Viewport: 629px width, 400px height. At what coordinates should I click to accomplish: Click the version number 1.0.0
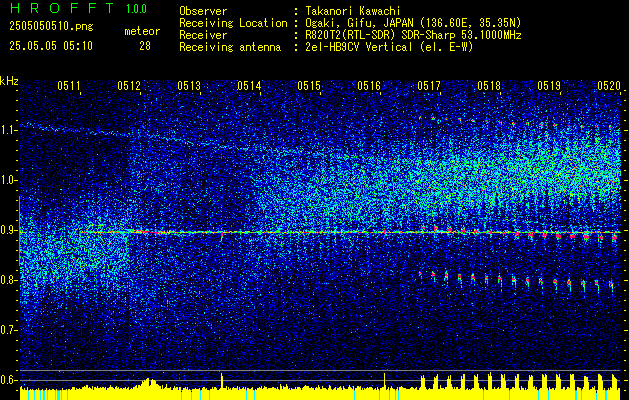[136, 9]
